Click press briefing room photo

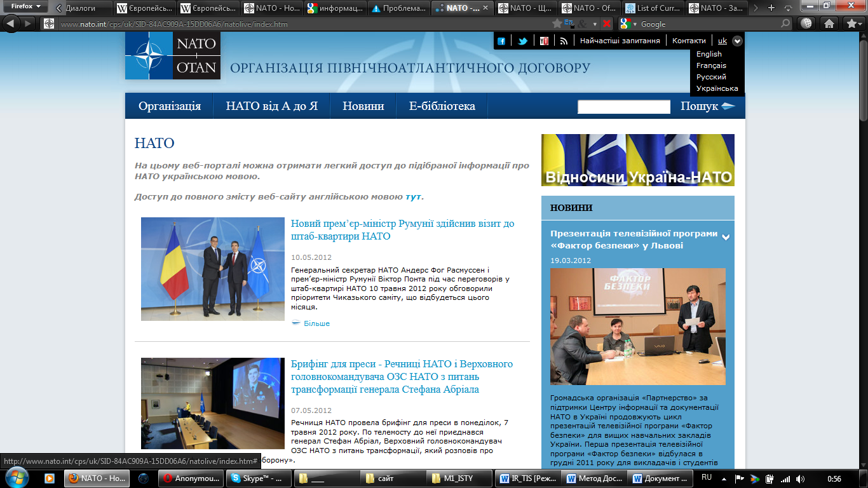coord(213,403)
